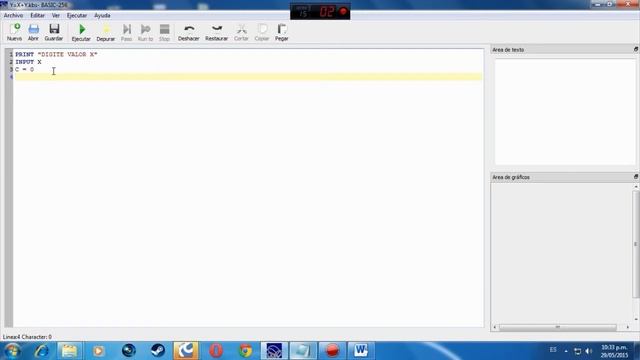Click code line PRINT "DIGITE VALOR X"
Viewport: 640px width, 360px height.
click(56, 54)
